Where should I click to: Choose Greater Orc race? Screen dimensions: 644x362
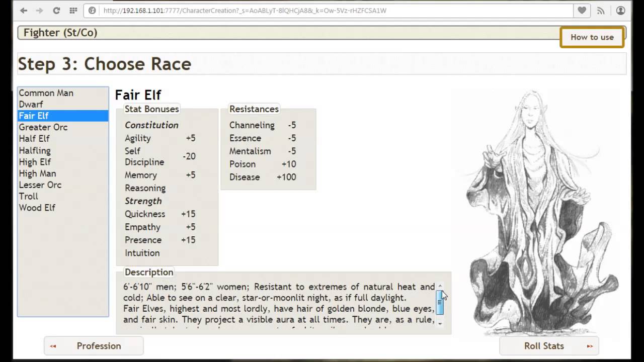point(63,127)
